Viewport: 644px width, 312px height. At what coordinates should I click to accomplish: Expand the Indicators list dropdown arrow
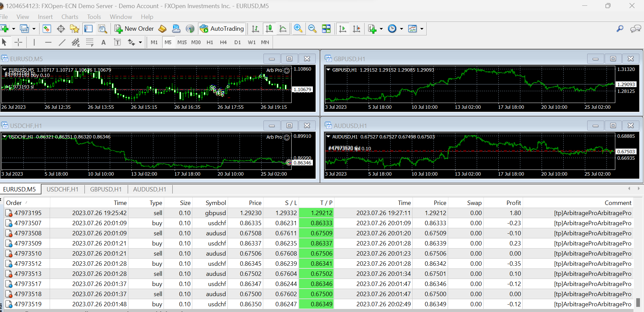381,29
